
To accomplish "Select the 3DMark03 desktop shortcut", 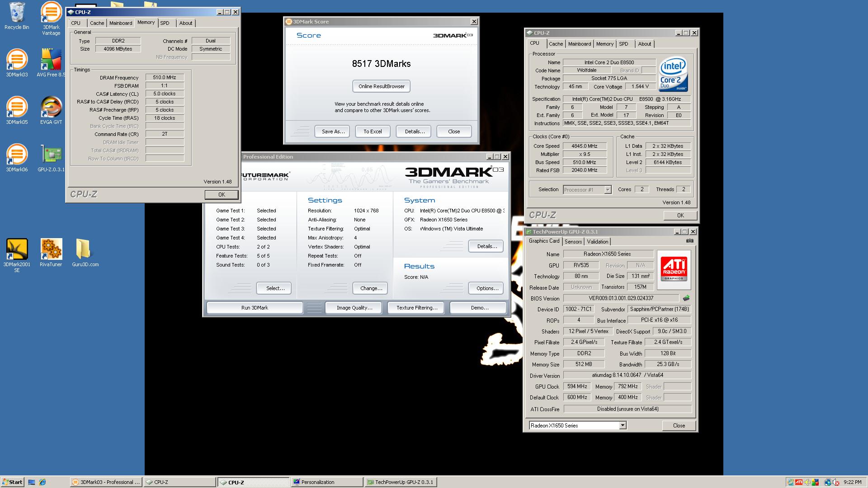I will pos(17,63).
